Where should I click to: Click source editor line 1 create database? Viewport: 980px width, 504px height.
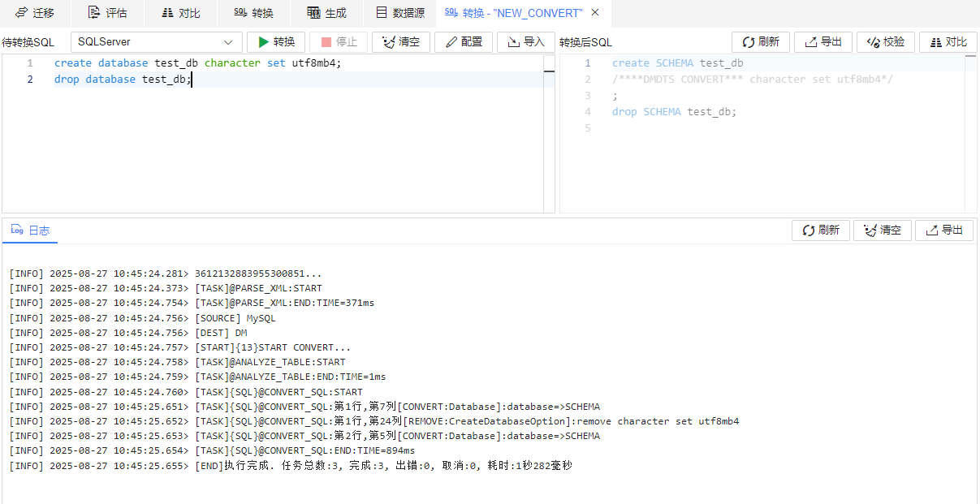pos(198,62)
